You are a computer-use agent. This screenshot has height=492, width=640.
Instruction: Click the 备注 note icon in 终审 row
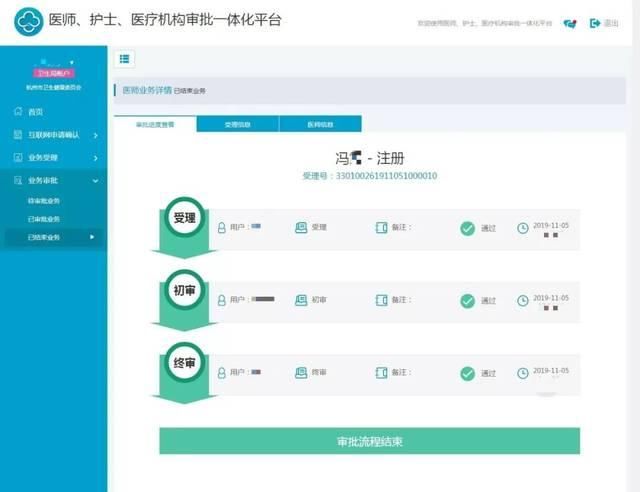coord(381,372)
